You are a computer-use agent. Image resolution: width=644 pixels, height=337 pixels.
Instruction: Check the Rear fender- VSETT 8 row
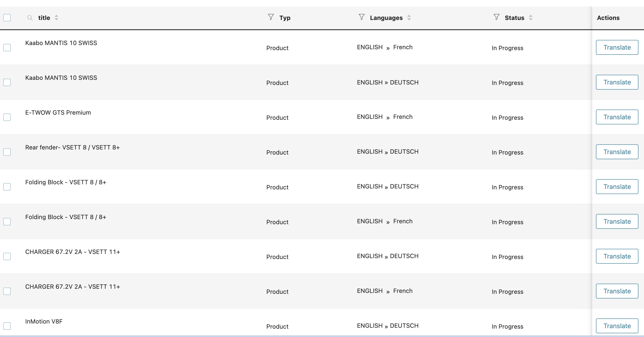coord(7,152)
